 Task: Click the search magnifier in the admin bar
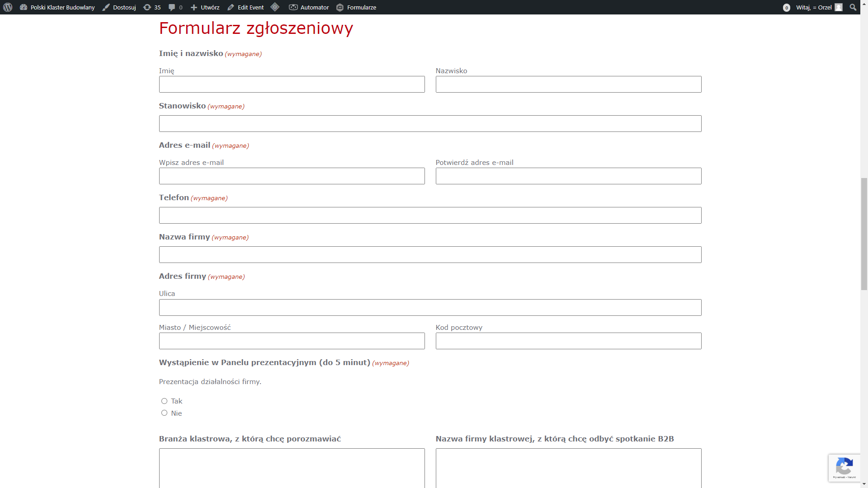pyautogui.click(x=853, y=7)
